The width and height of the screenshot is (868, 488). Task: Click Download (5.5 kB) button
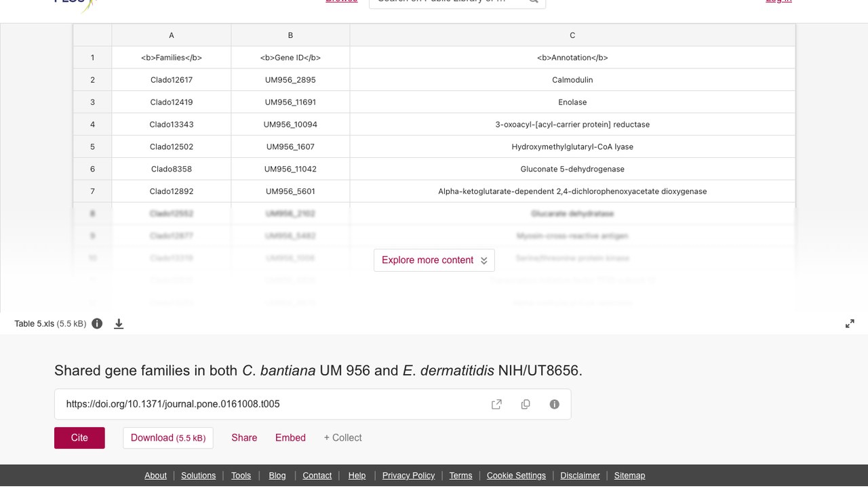coord(168,438)
